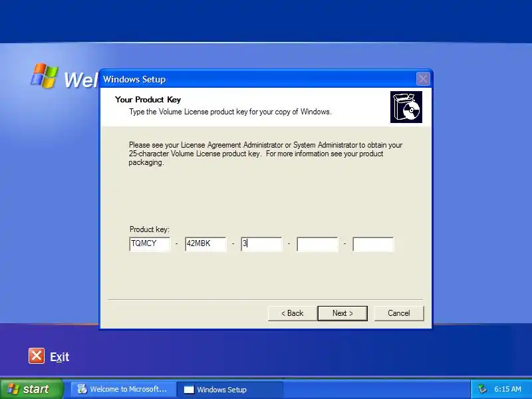Click the Welcome to Microsoft taskbar icon

point(82,389)
